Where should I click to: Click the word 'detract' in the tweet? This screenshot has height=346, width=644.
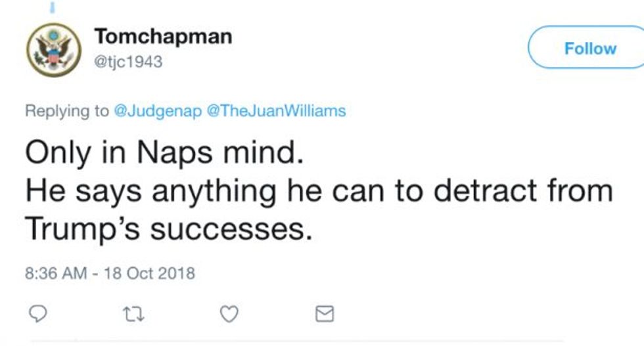(485, 190)
